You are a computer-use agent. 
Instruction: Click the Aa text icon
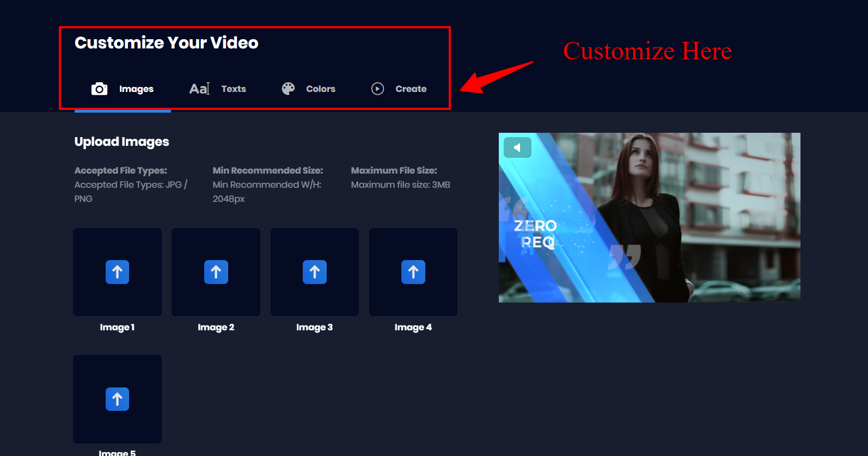[199, 89]
